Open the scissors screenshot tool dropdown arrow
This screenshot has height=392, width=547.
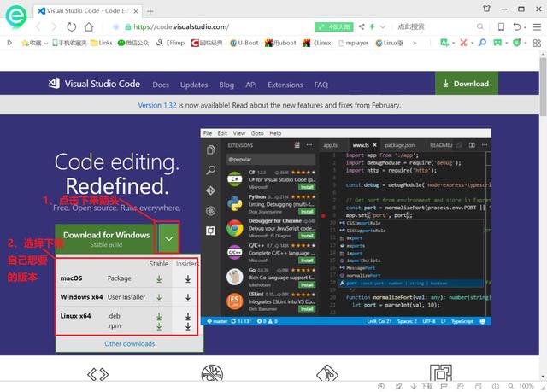472,44
